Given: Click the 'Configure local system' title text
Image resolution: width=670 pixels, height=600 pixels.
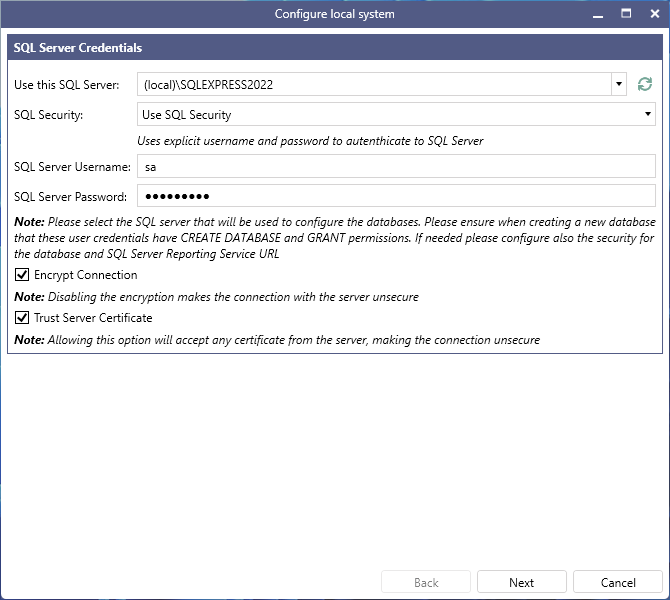Looking at the screenshot, I should pyautogui.click(x=335, y=14).
